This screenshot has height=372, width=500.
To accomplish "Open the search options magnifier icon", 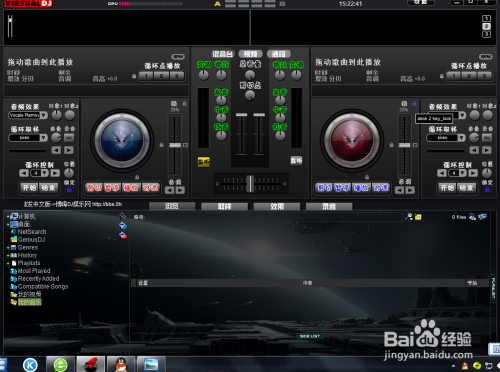I will tap(409, 217).
